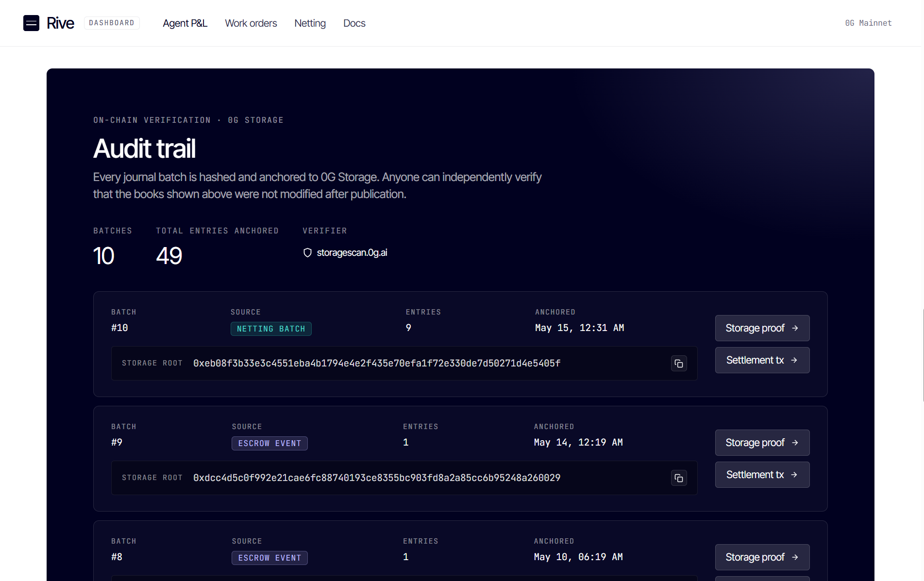Click the NETTING BATCH source tag
This screenshot has width=924, height=581.
click(x=271, y=329)
